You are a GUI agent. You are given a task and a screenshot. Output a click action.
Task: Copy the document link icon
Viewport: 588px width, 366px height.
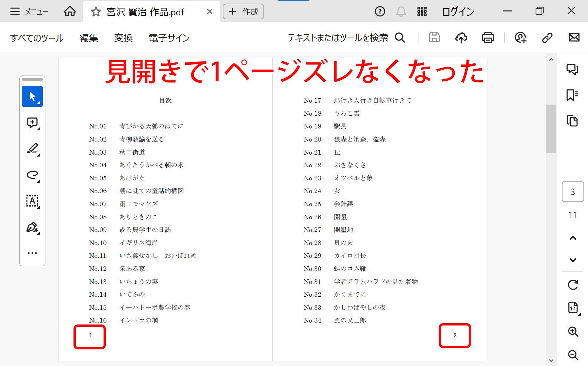(547, 38)
